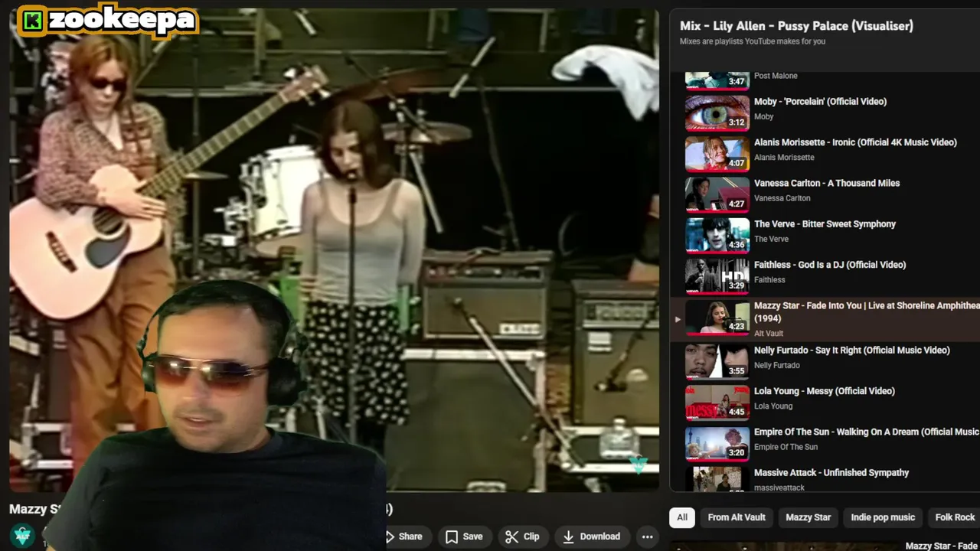Click 'Faithless - God Is a DJ' title
The height and width of the screenshot is (551, 980).
[830, 265]
